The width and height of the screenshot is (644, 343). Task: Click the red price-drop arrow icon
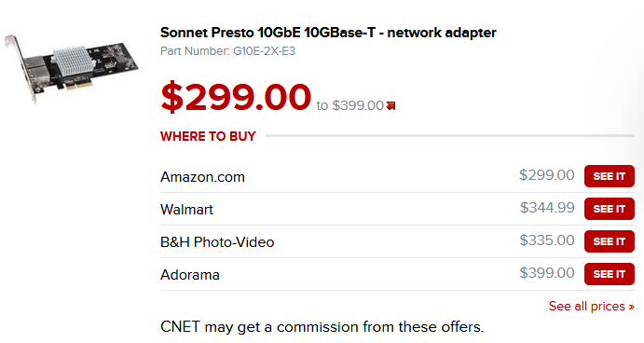point(391,106)
